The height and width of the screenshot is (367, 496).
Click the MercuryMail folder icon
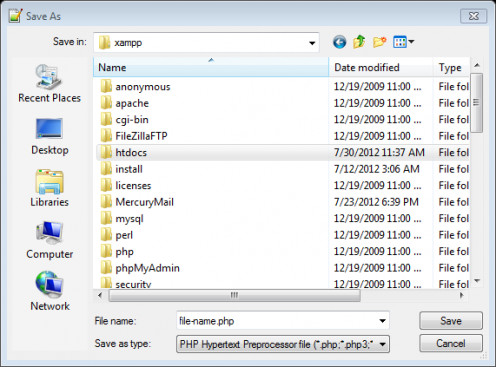click(x=106, y=202)
